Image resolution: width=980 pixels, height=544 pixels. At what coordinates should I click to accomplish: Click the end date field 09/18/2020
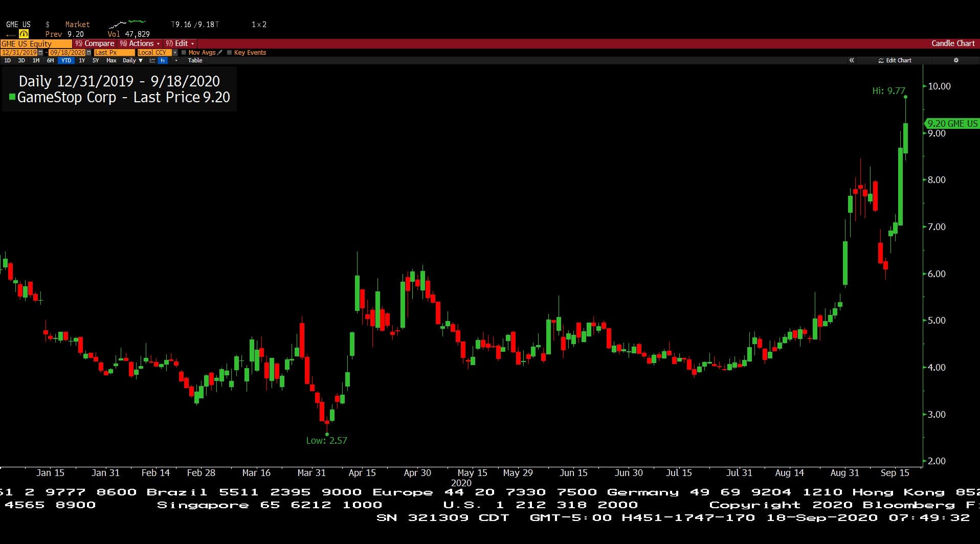point(67,52)
